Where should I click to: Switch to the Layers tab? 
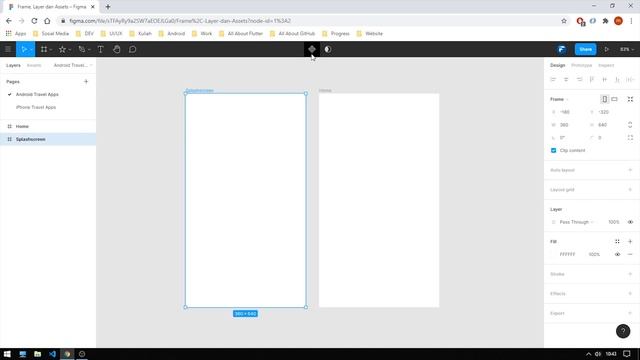13,65
